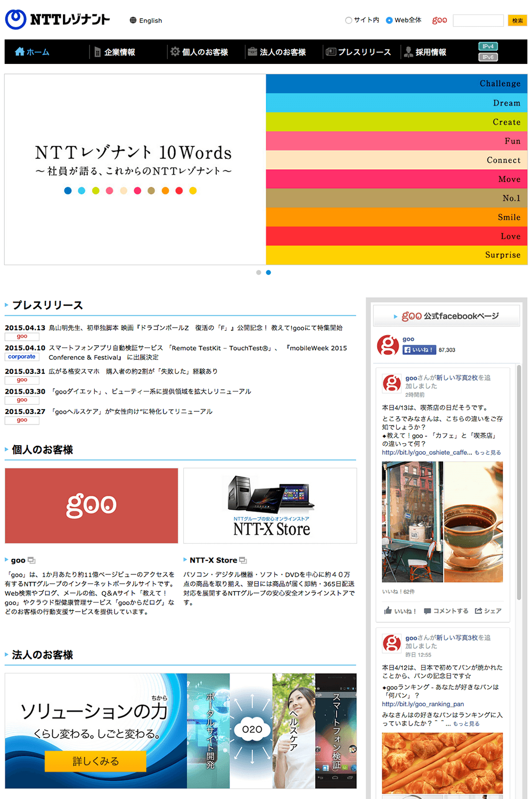Open ホーム in navigation bar
Screen dimensions: 532x799
tap(32, 52)
